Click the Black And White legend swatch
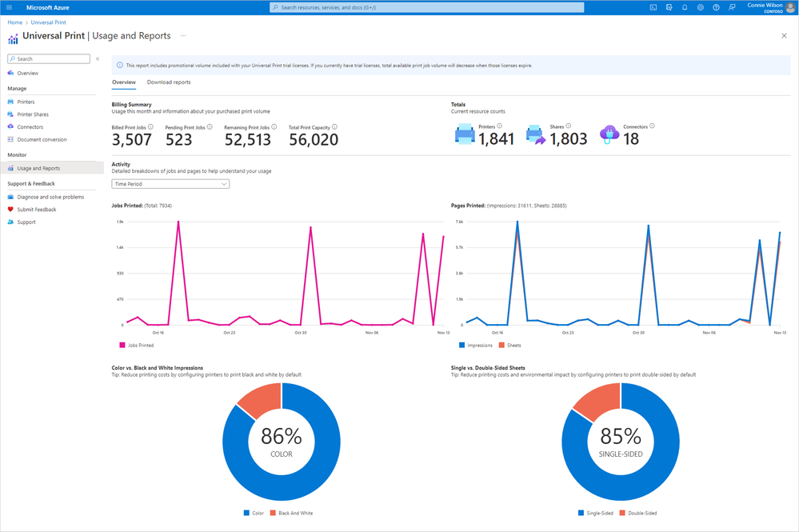Image resolution: width=799 pixels, height=532 pixels. [x=273, y=513]
